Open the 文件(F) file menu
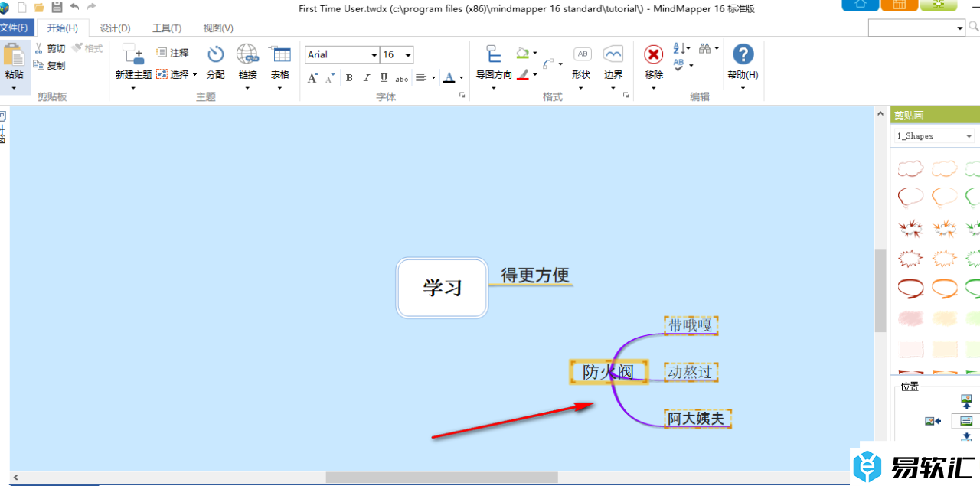980x486 pixels. click(15, 28)
